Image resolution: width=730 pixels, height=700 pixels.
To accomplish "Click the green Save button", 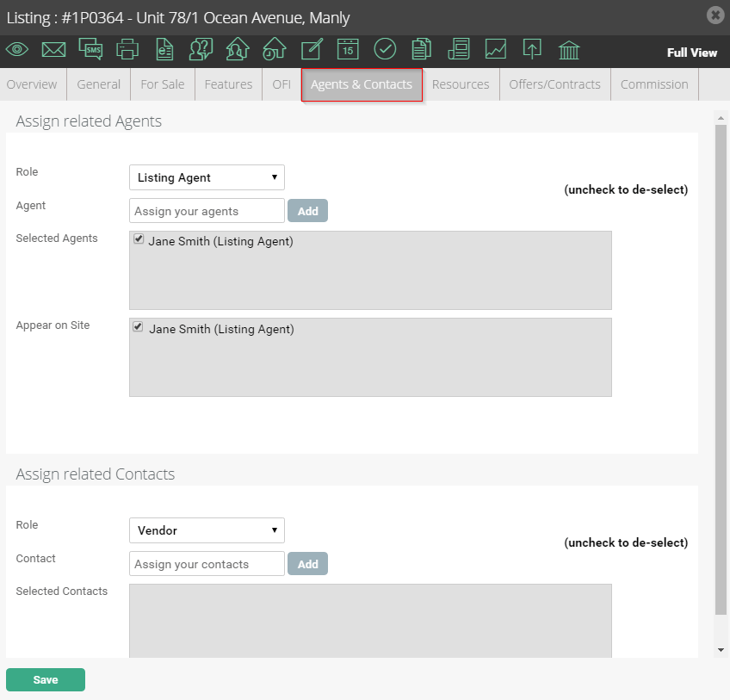I will tap(46, 680).
